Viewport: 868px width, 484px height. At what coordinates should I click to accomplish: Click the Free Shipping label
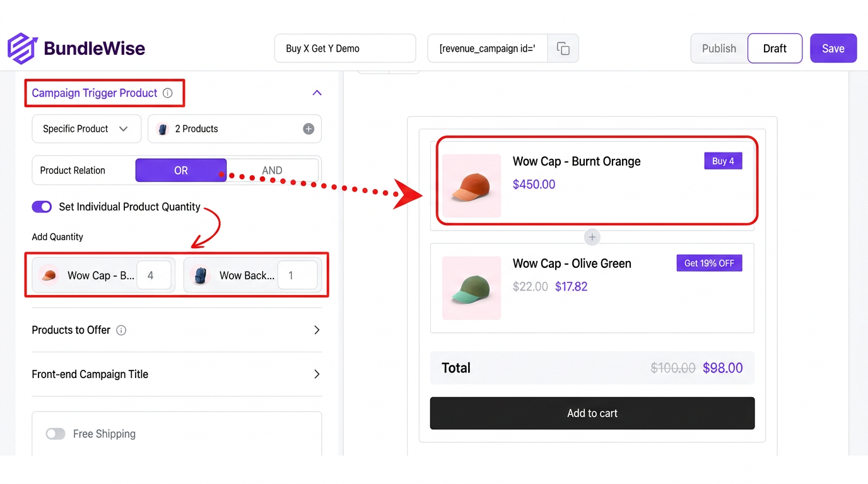[104, 434]
